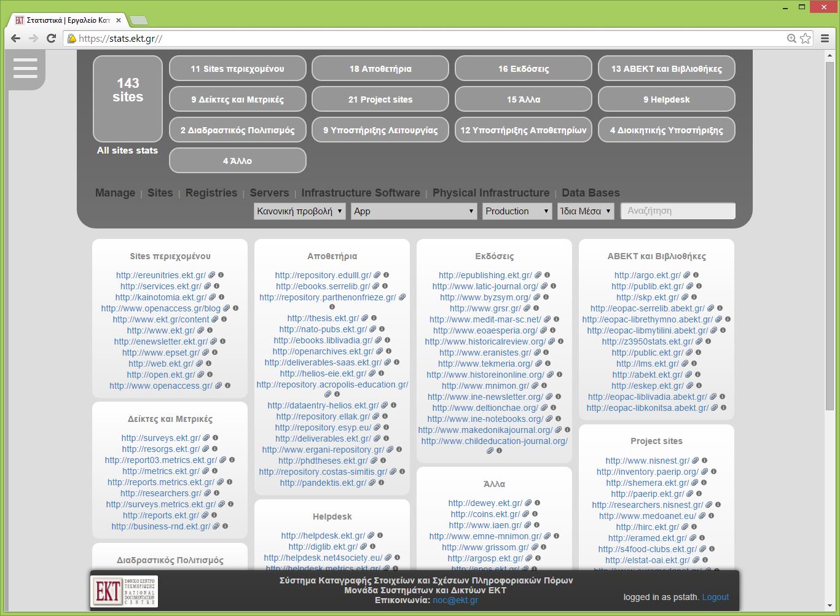Go to Registries menu
The image size is (840, 616).
[x=211, y=193]
